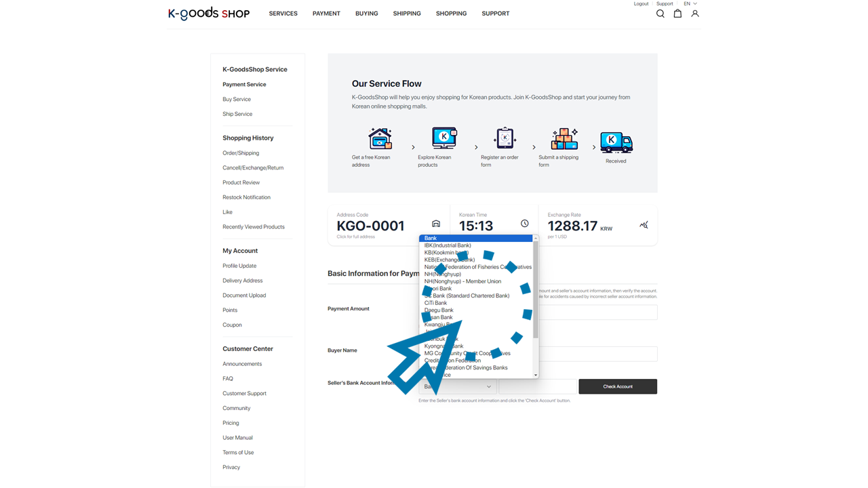Click the KGO-0001 address code
This screenshot has height=488, width=868.
(x=370, y=226)
